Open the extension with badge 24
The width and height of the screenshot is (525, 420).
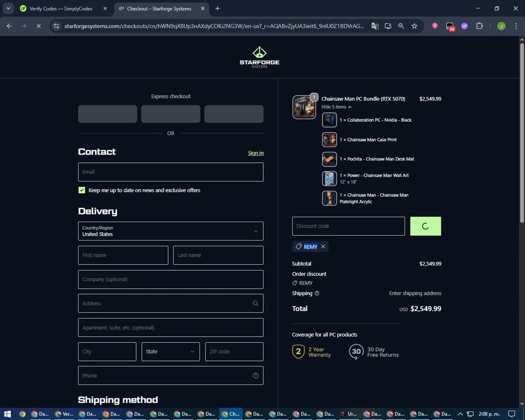450,26
